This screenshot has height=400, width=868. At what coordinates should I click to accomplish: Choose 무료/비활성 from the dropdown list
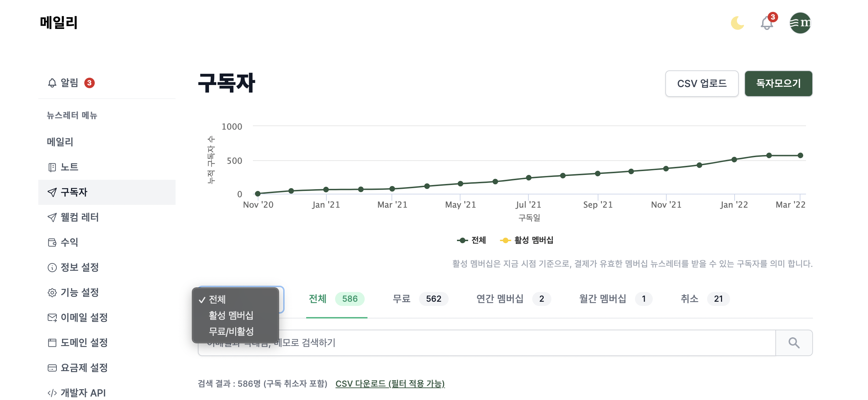[231, 331]
